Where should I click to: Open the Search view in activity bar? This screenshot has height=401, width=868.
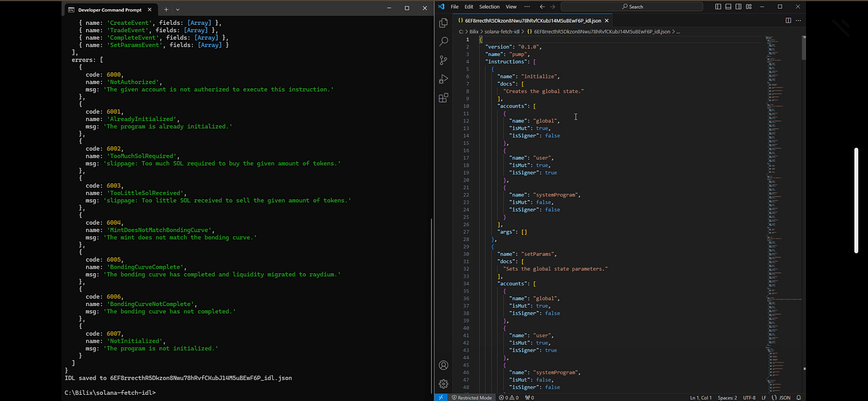tap(443, 42)
